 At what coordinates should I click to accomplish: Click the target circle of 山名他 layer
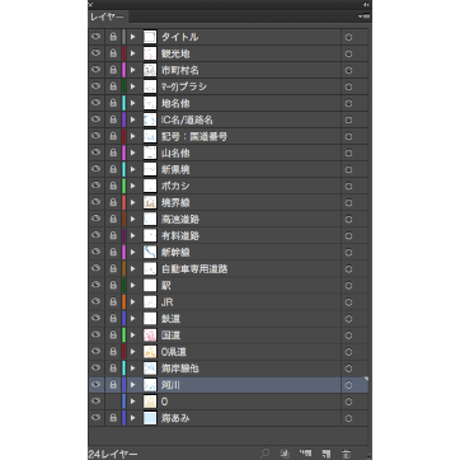(x=349, y=153)
